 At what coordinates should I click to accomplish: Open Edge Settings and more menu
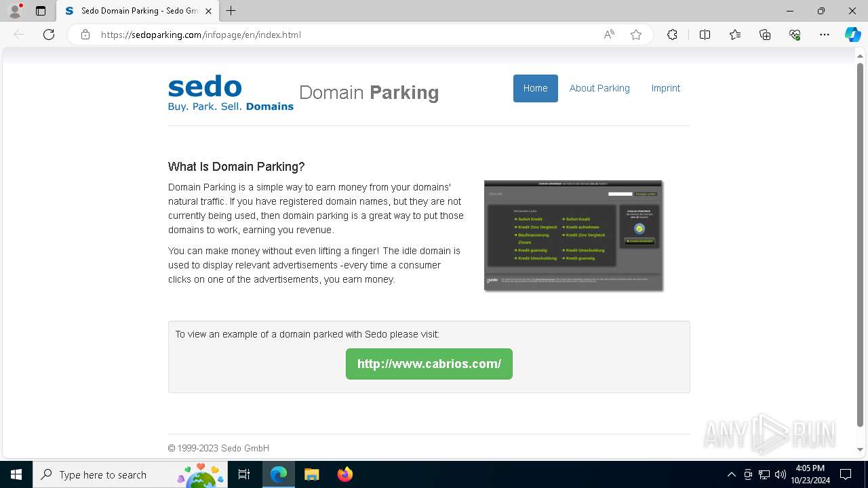[x=825, y=35]
